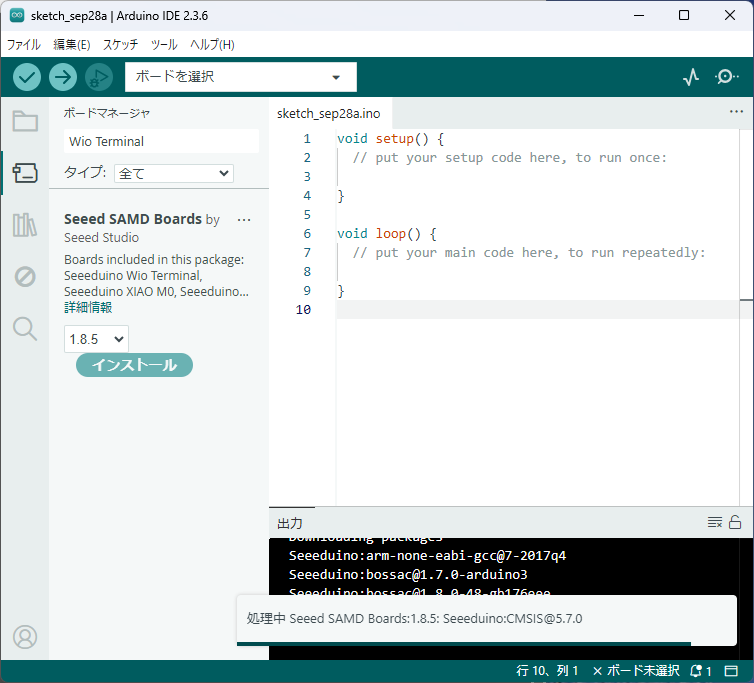This screenshot has height=683, width=754.
Task: Toggle the output panel lock icon
Action: pos(735,522)
